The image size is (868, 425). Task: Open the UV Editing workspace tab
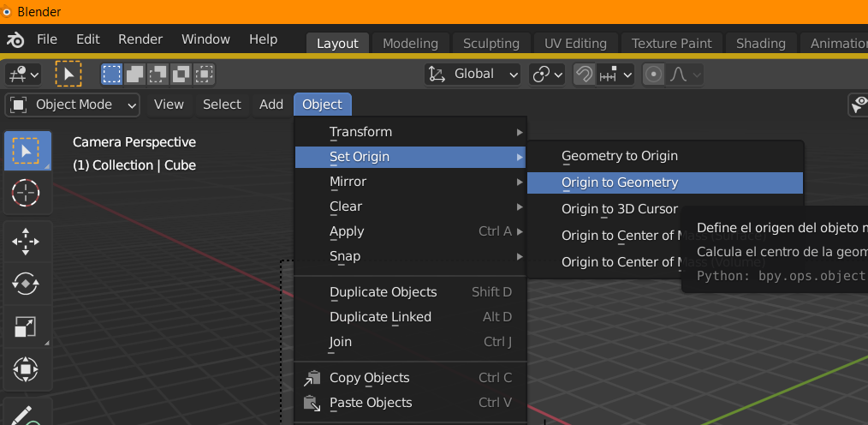(575, 43)
